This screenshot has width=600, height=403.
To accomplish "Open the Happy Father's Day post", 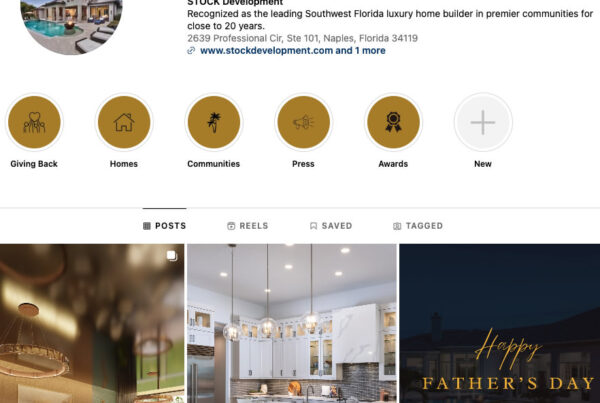I will (x=500, y=323).
